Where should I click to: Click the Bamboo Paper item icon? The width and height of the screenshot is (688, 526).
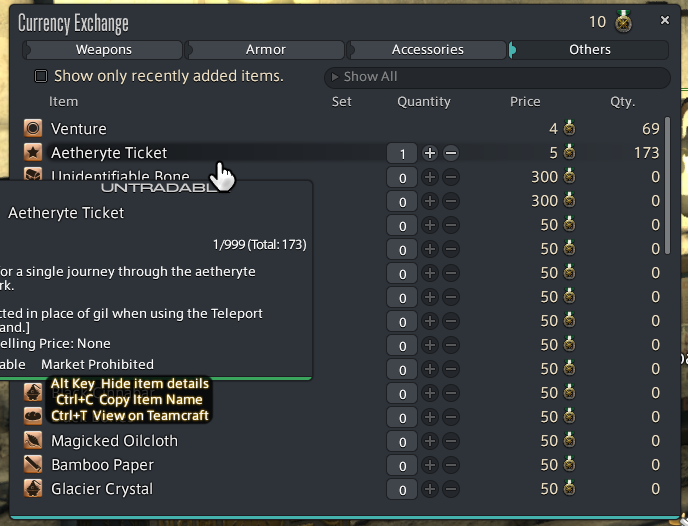[x=33, y=465]
